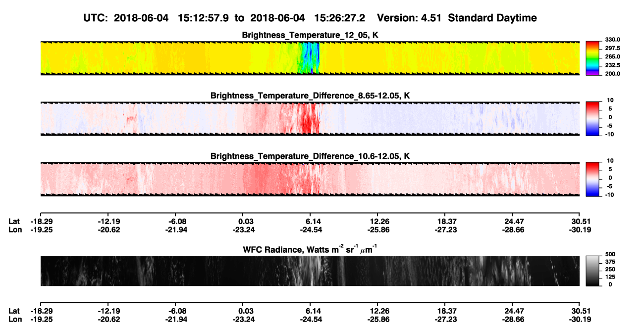The width and height of the screenshot is (644, 330).
Task: Click latitude '-12.19' on the upper axis
Action: click(x=108, y=221)
